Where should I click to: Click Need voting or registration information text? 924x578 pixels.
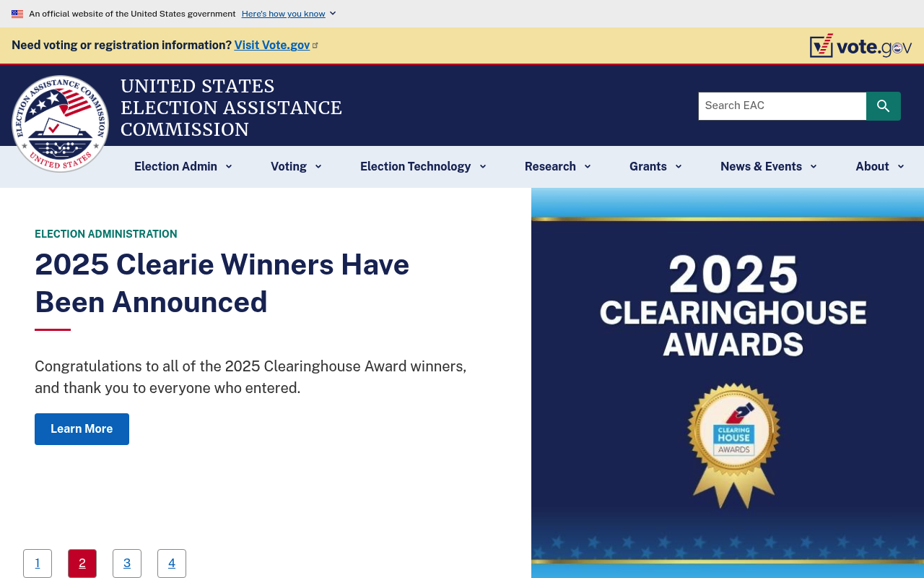click(121, 45)
